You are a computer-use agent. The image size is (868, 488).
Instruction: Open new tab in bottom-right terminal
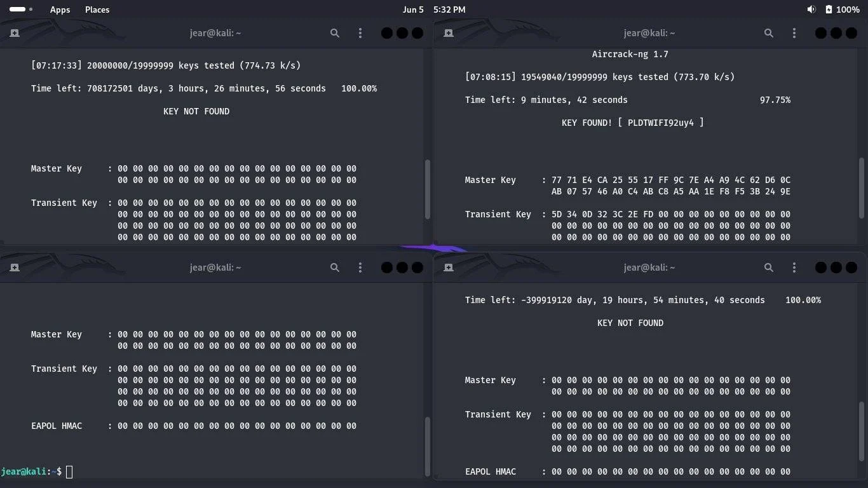coord(449,268)
